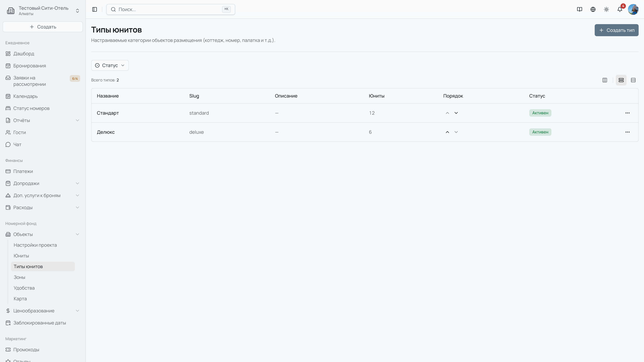
Task: Open Гости page
Action: coord(43,132)
